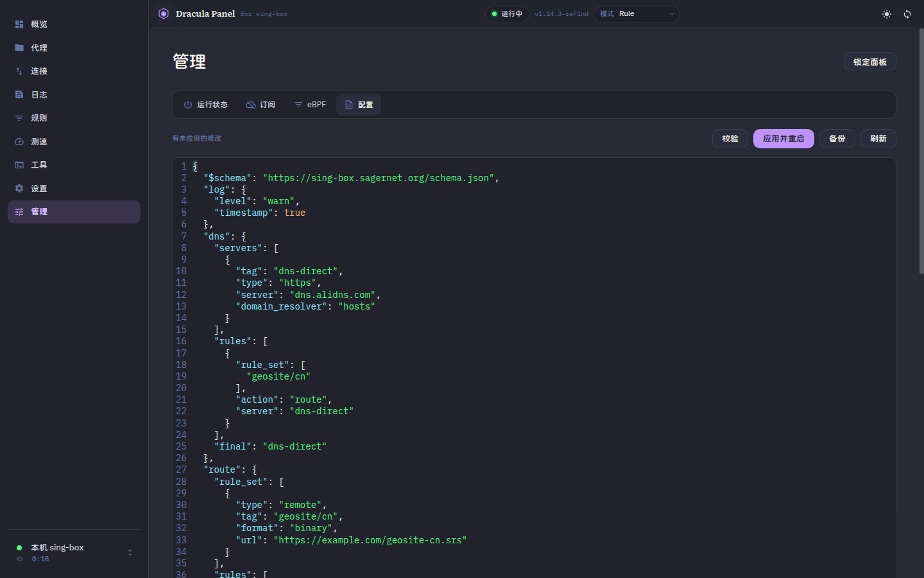Open the 日志 logs document icon

[x=19, y=94]
